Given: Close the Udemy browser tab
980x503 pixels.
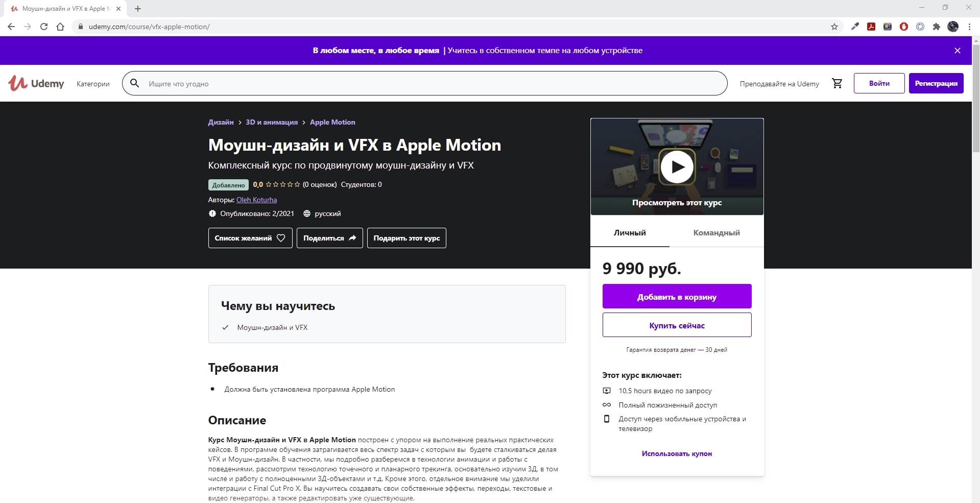Looking at the screenshot, I should pos(118,9).
